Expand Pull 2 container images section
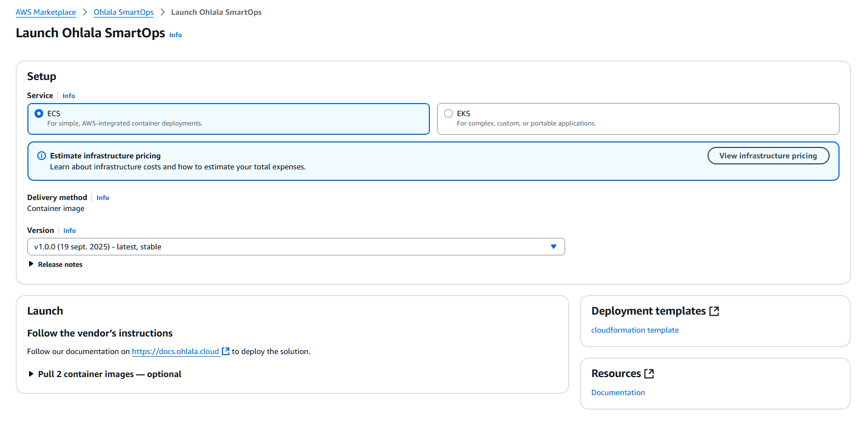This screenshot has height=422, width=868. (x=109, y=374)
